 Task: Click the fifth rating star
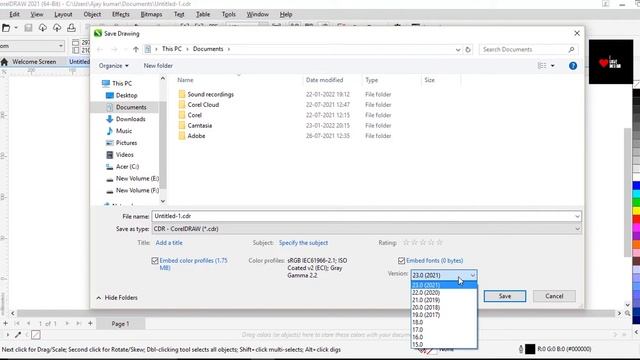click(x=440, y=242)
